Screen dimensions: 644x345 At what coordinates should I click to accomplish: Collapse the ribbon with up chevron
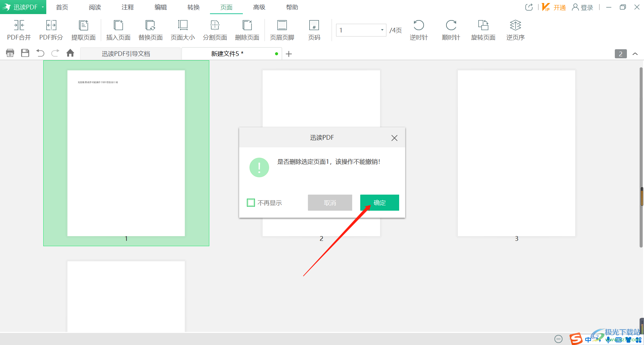tap(635, 54)
